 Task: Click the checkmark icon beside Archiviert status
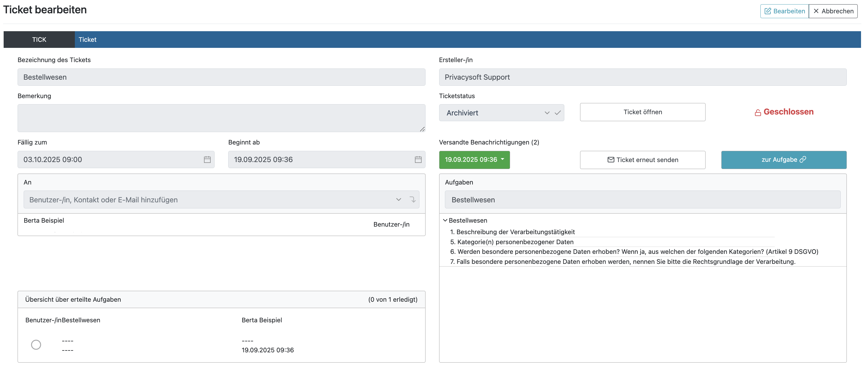(558, 113)
